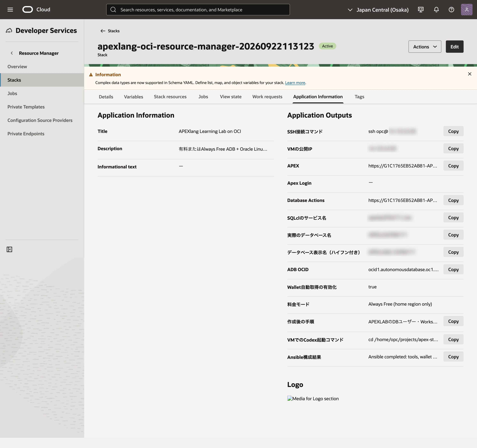
Task: Copy the 作成後の手順 text
Action: point(453,321)
